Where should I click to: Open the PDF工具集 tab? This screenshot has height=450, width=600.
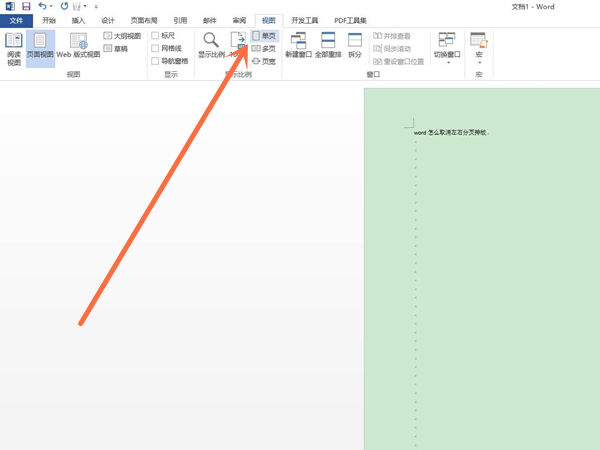[350, 20]
